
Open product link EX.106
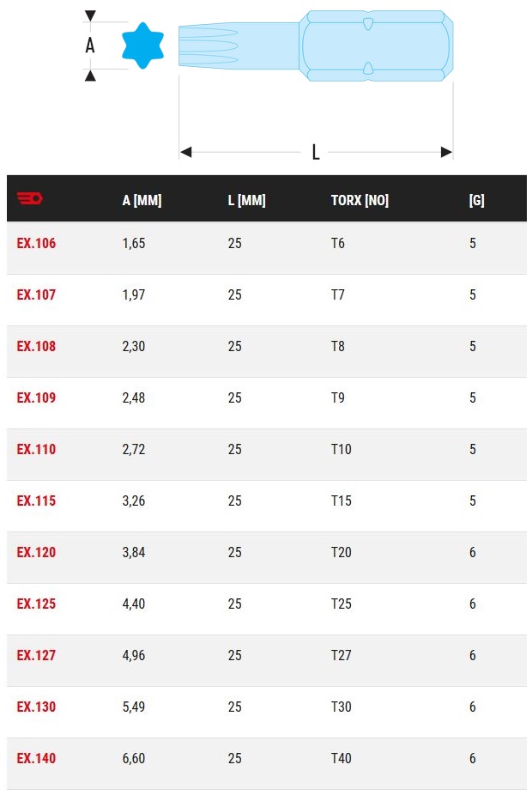(x=36, y=244)
